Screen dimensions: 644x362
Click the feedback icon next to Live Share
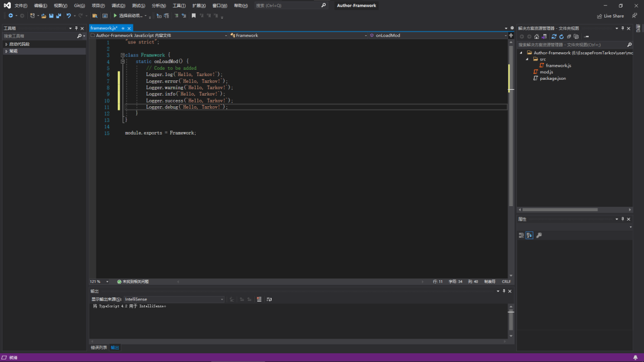tap(635, 16)
